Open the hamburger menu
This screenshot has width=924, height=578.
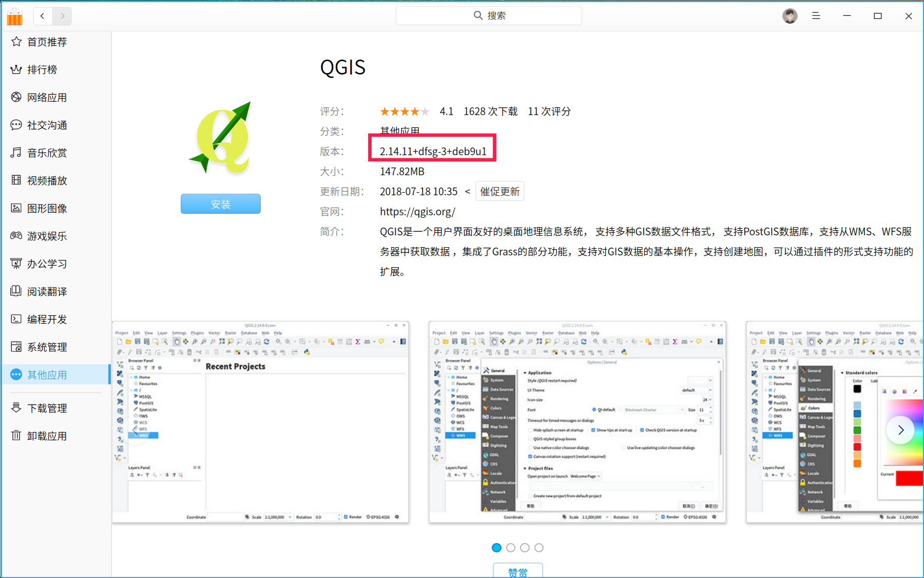[816, 16]
